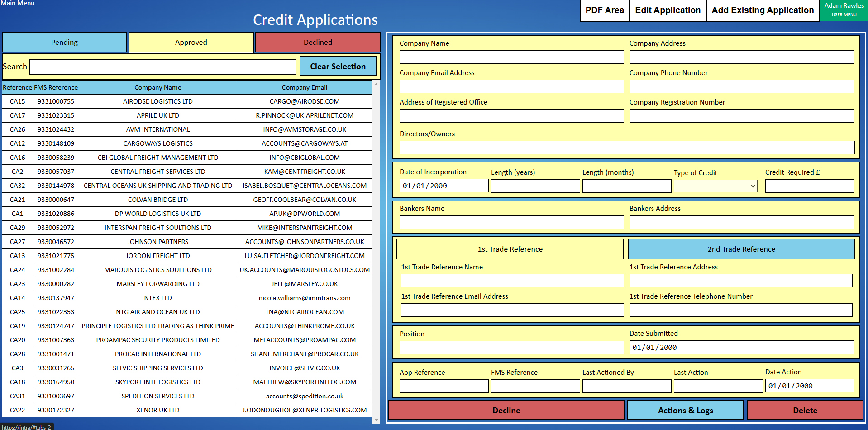
Task: Open the PDF Area
Action: click(x=604, y=10)
